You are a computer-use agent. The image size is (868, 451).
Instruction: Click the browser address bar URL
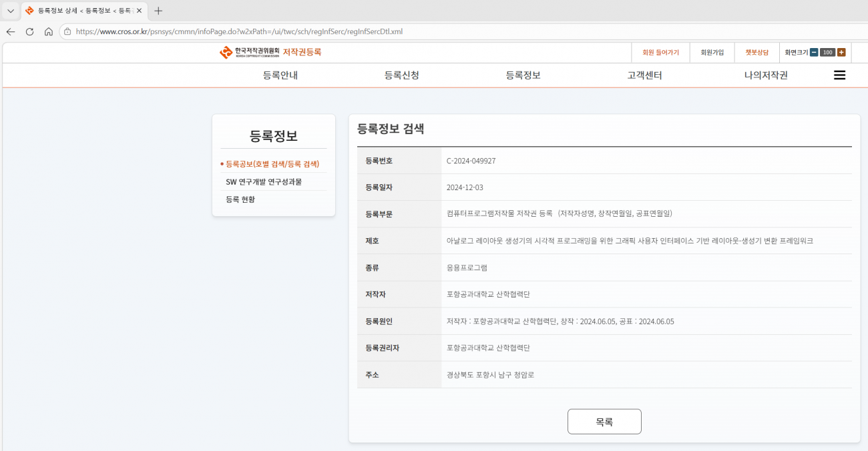click(x=239, y=31)
